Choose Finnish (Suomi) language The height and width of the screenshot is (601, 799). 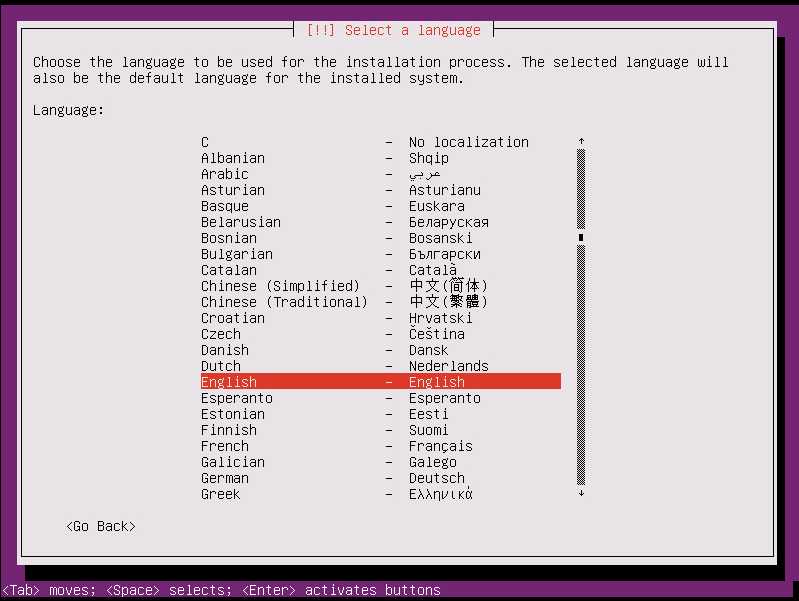(x=381, y=430)
